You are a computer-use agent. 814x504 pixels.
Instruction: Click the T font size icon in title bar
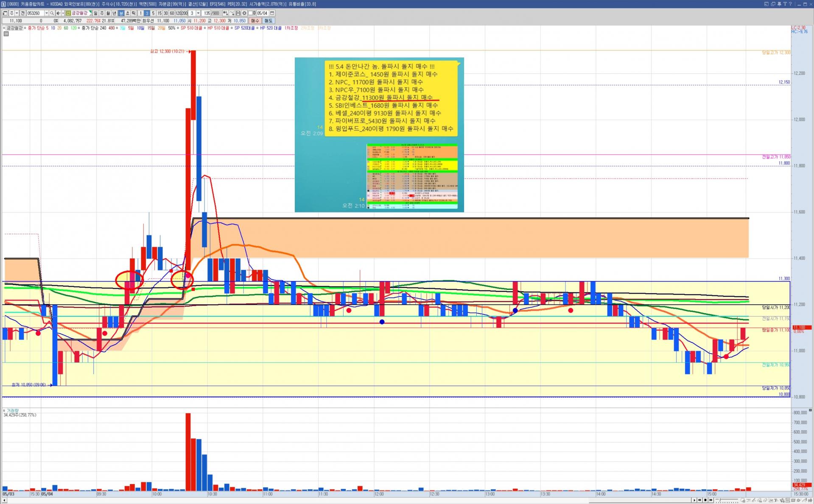[785, 4]
